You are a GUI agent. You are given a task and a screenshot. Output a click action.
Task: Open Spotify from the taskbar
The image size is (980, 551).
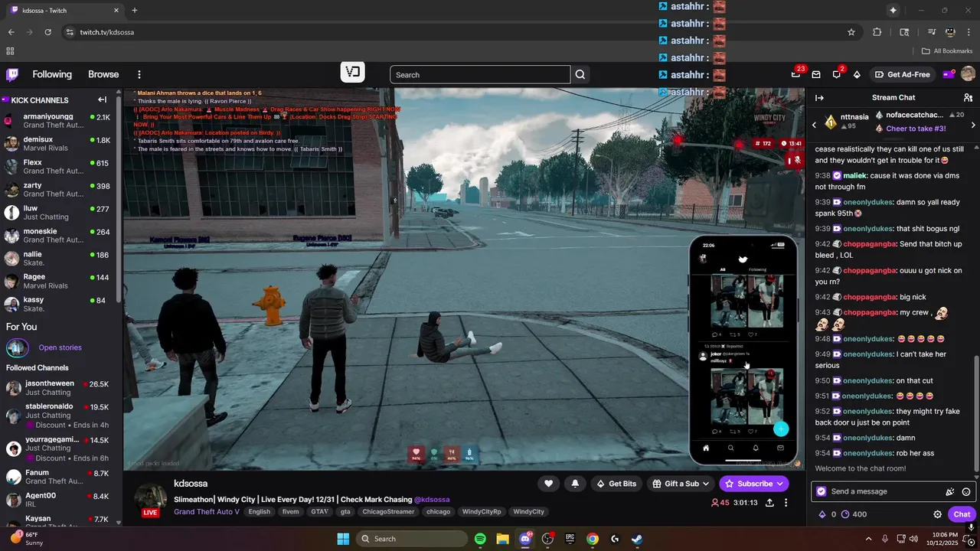pyautogui.click(x=480, y=539)
